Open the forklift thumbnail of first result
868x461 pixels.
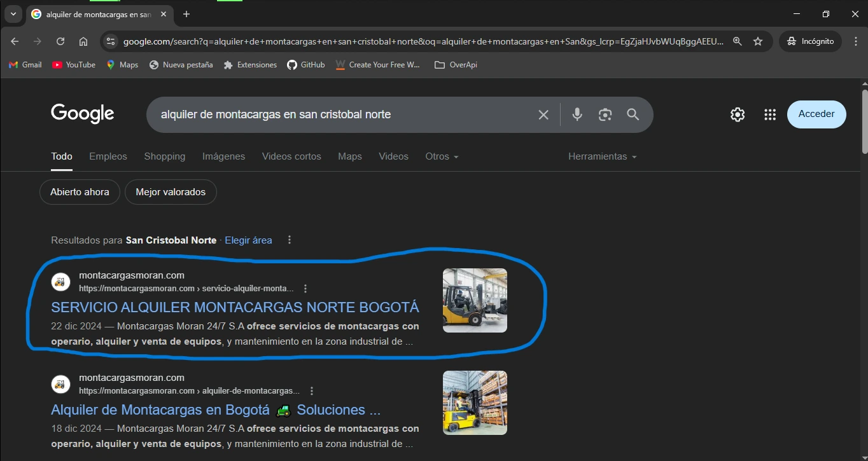coord(475,300)
